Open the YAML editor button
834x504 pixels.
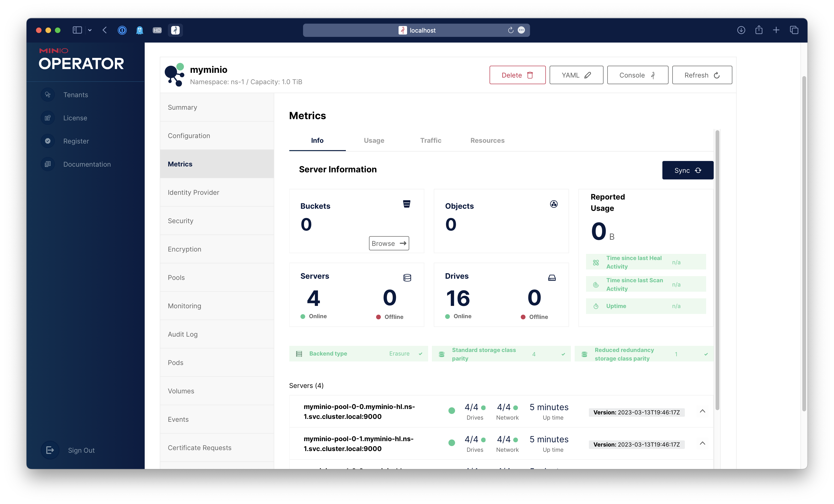tap(576, 75)
